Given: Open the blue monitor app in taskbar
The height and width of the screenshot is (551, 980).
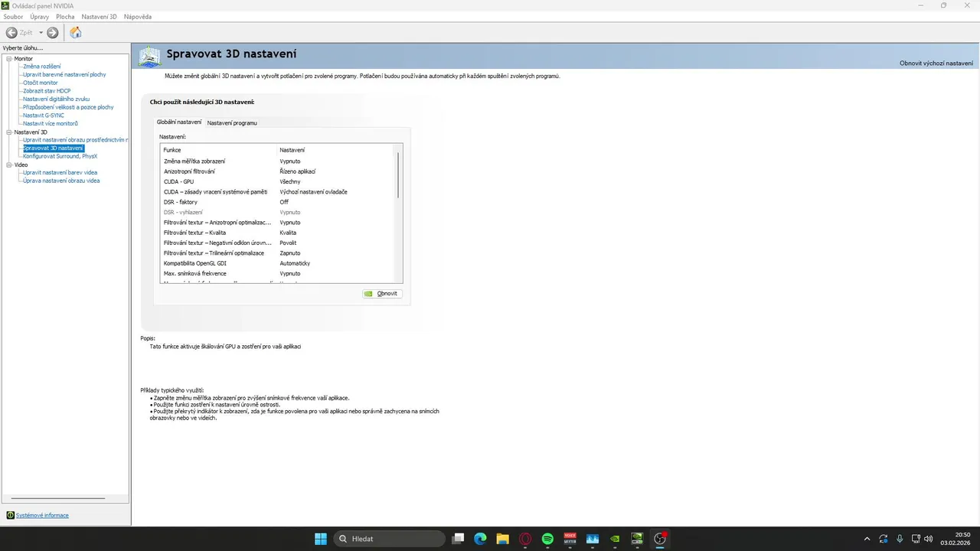Looking at the screenshot, I should (x=592, y=539).
